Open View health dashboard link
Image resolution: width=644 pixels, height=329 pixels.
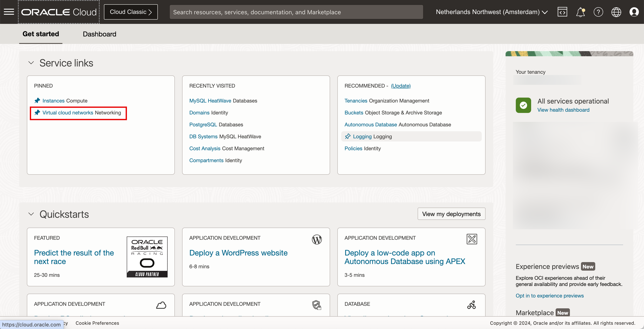click(x=563, y=110)
